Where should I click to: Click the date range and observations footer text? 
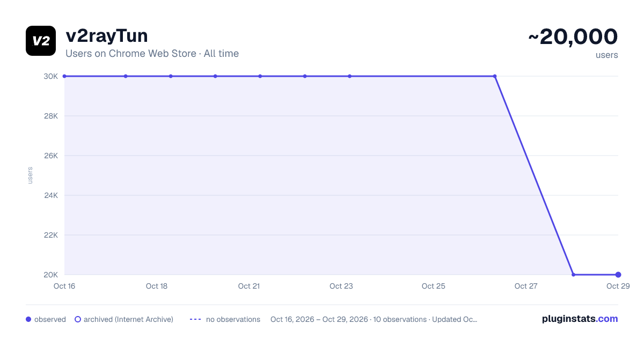pyautogui.click(x=374, y=319)
